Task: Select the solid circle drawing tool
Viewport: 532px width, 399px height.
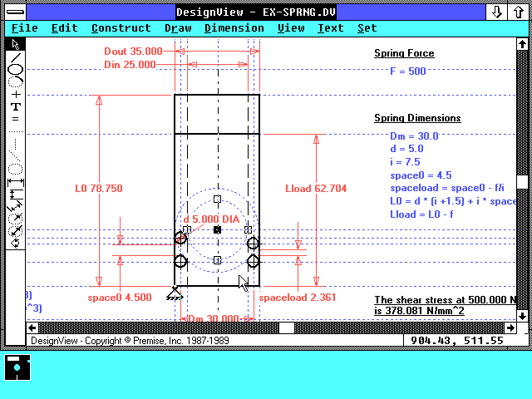Action: point(15,70)
